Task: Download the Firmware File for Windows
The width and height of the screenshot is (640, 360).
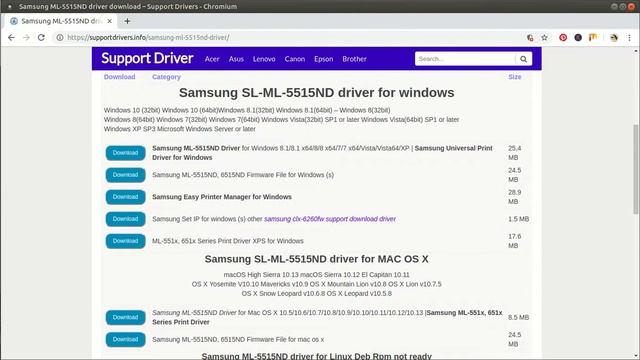Action: 125,175
